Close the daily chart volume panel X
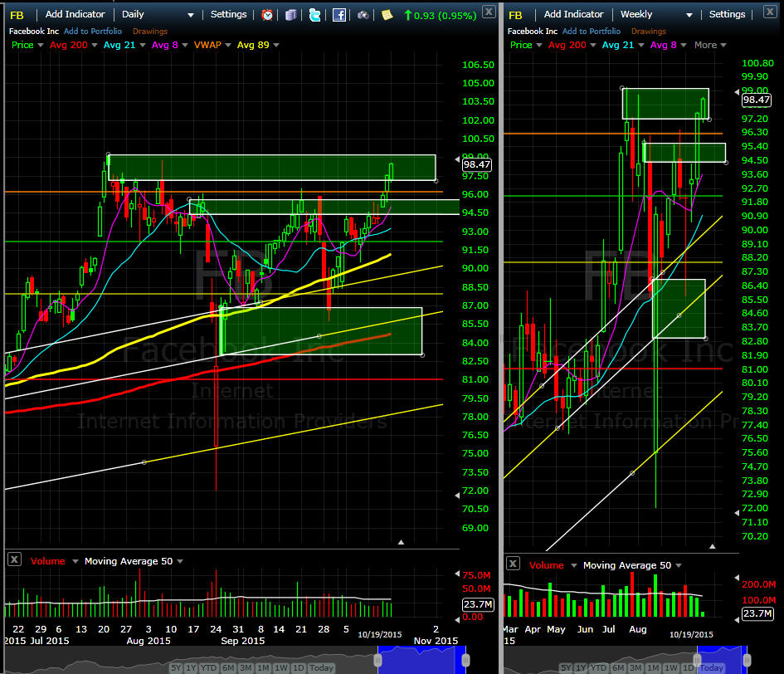The image size is (784, 674). click(14, 559)
